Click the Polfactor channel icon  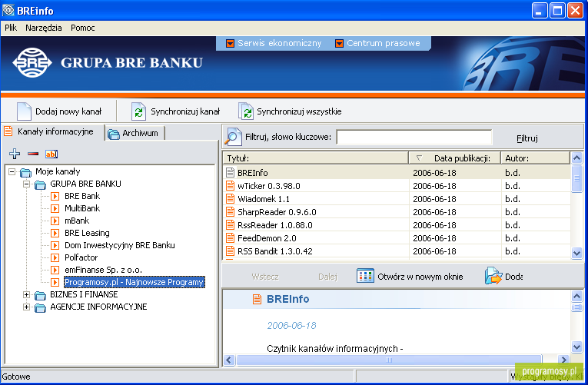coord(55,257)
